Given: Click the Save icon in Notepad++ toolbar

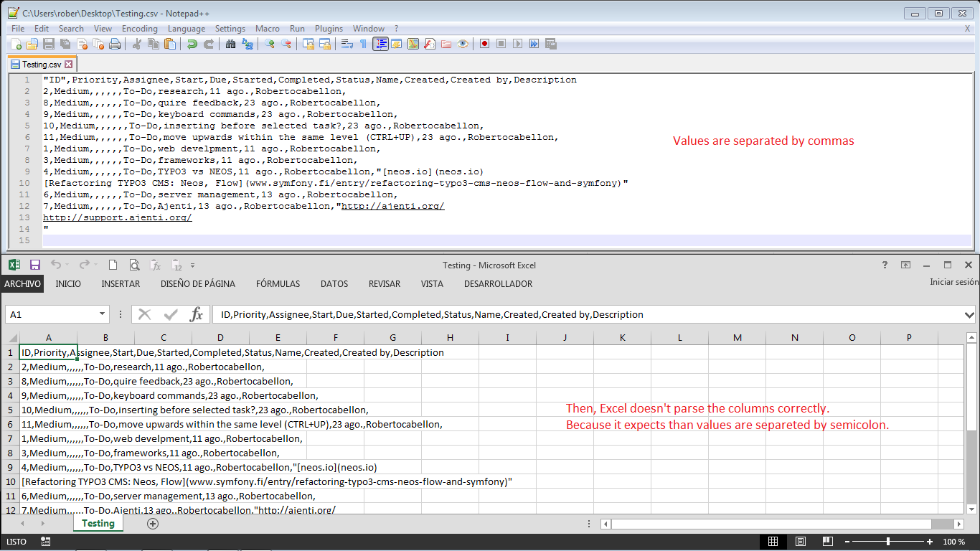Looking at the screenshot, I should (49, 44).
